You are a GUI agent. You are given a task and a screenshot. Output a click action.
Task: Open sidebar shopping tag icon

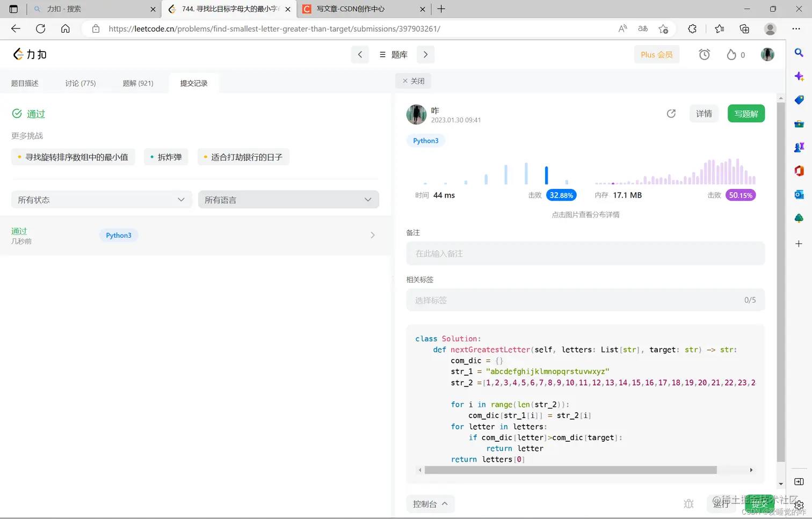[x=799, y=100]
